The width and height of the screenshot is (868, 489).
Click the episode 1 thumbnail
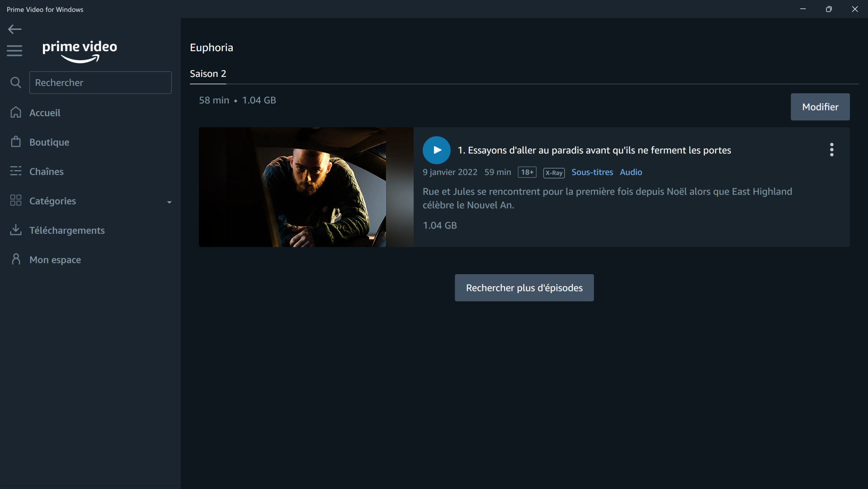[306, 187]
